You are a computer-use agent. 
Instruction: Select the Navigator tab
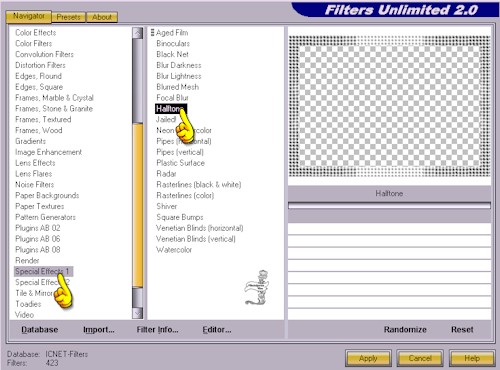click(29, 16)
